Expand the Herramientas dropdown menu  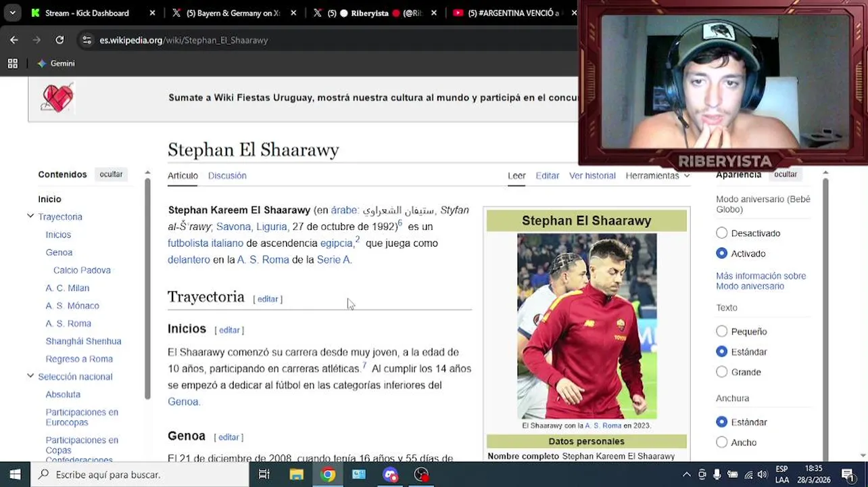(x=657, y=175)
